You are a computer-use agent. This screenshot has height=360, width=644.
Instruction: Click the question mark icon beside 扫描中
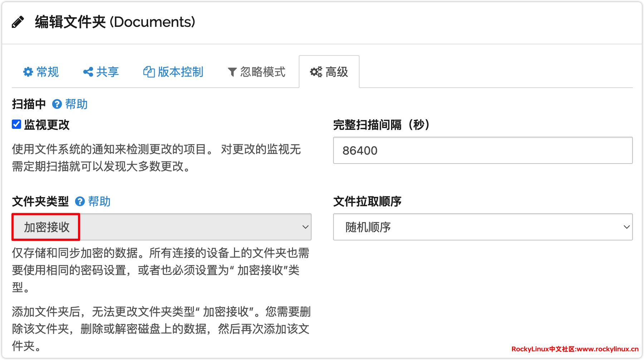pyautogui.click(x=57, y=104)
